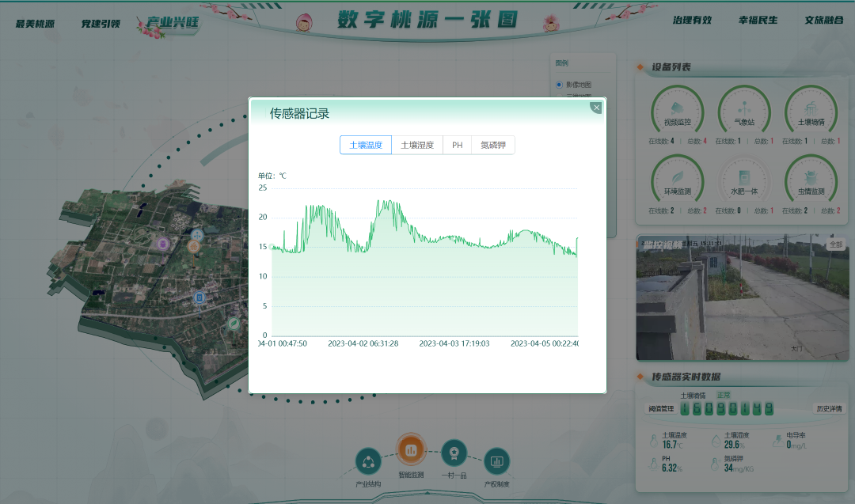Image resolution: width=855 pixels, height=504 pixels.
Task: Click the 视频监控 camera gauge icon
Action: point(677,108)
